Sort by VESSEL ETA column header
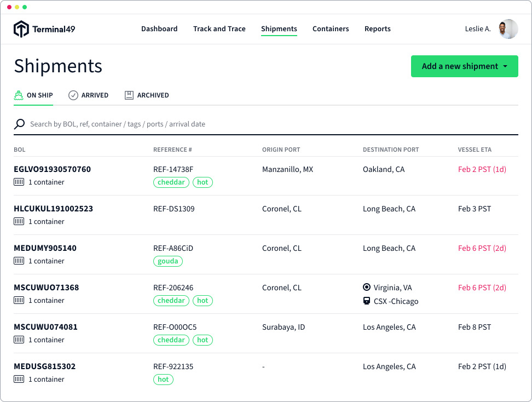532x402 pixels. pyautogui.click(x=476, y=150)
